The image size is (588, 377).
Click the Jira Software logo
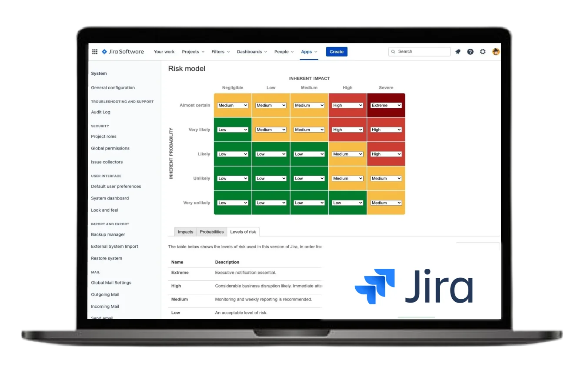click(123, 52)
